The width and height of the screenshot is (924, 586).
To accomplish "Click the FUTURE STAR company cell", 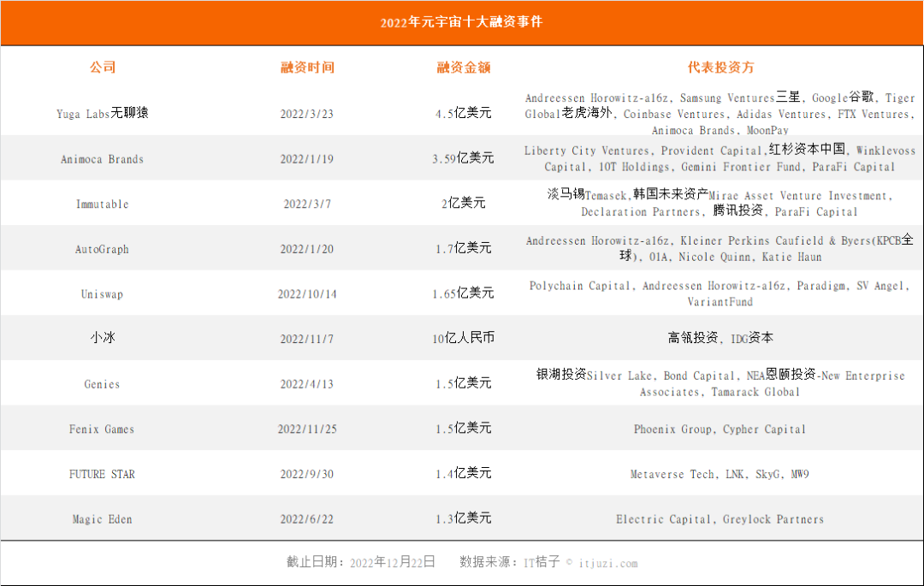I will [102, 474].
